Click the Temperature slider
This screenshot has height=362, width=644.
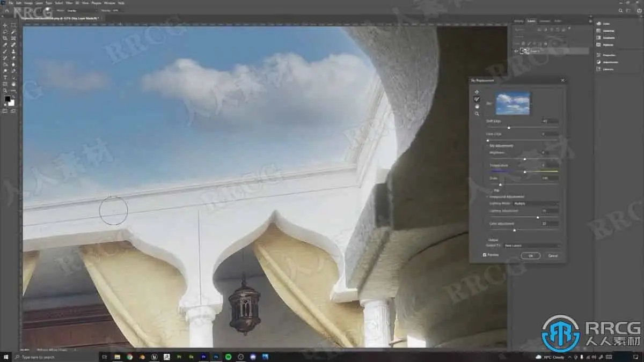point(524,172)
